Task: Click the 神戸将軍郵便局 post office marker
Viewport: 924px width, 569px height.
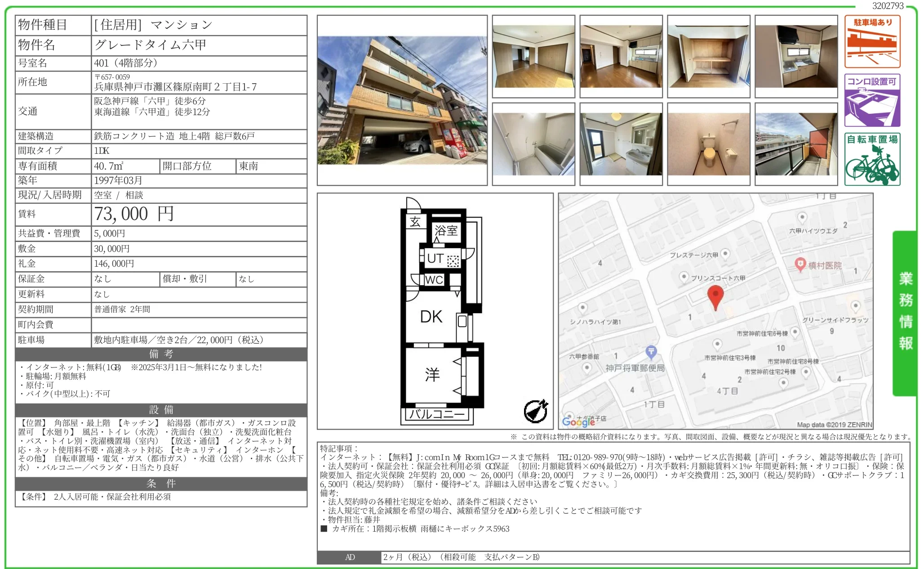Action: point(651,351)
